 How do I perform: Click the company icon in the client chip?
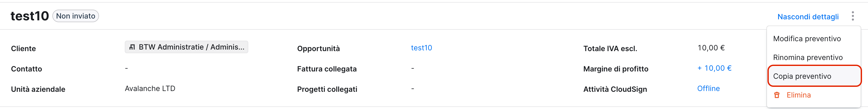click(132, 47)
